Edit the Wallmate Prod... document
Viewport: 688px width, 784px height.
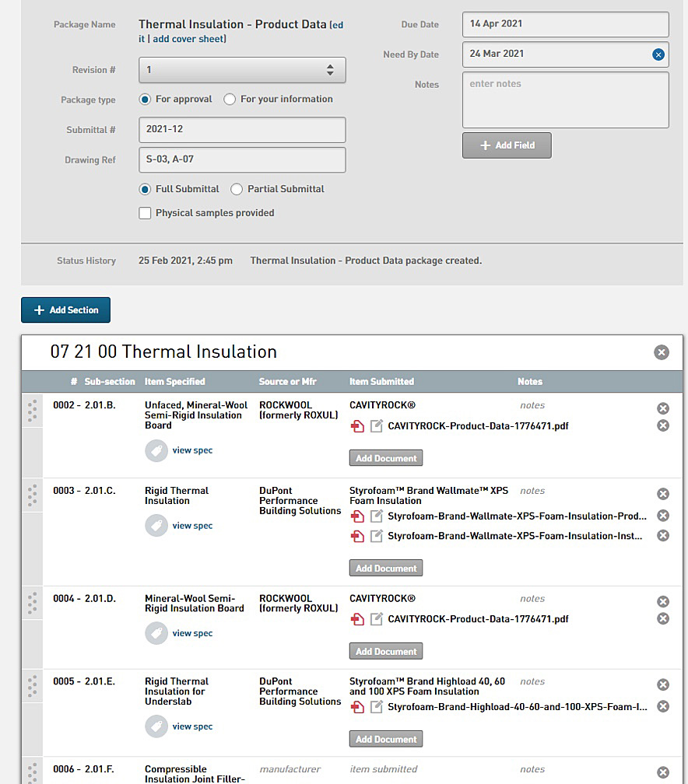pos(376,516)
